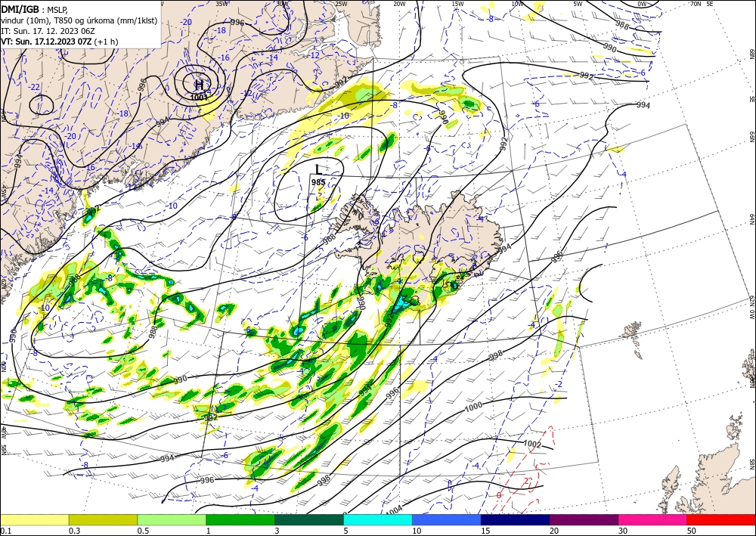Image resolution: width=756 pixels, height=536 pixels.
Task: Click the pink 30 mm legend swatch
Action: 652,519
